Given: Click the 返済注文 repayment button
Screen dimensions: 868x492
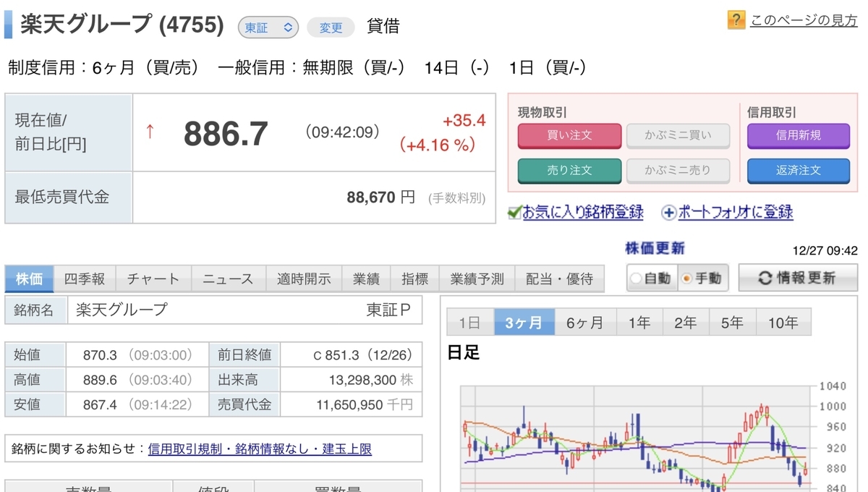Looking at the screenshot, I should (799, 171).
